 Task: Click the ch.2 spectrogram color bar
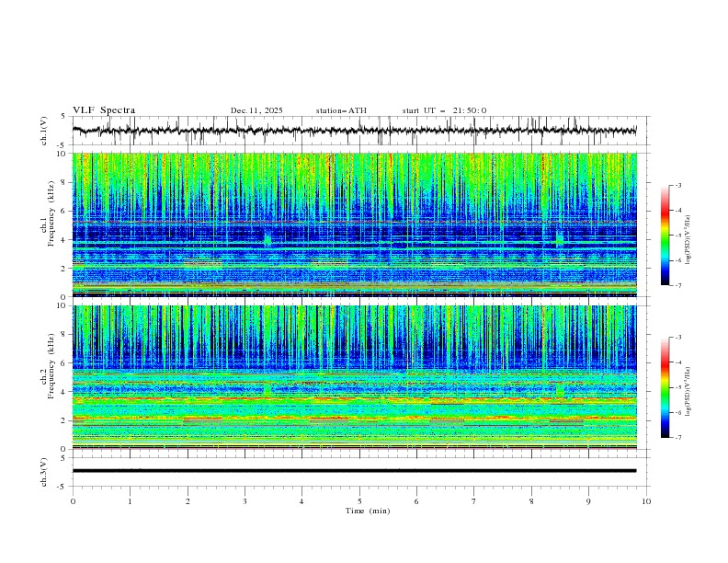pos(665,387)
